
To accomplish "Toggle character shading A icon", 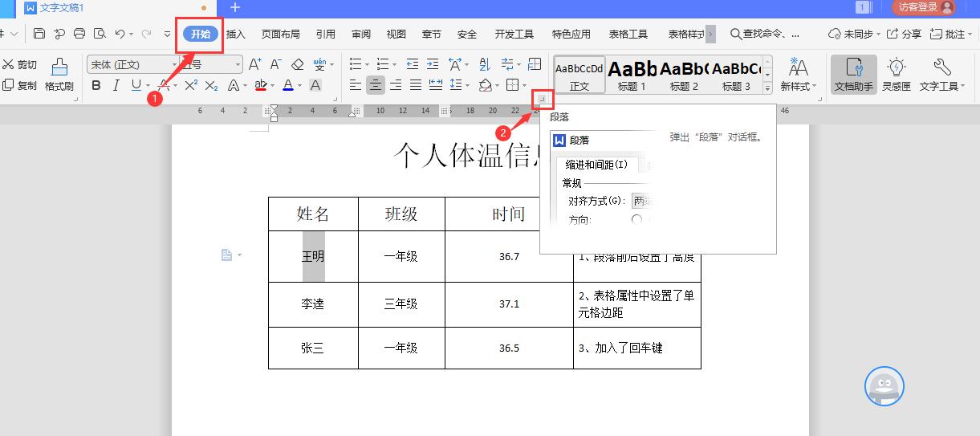I will 315,85.
